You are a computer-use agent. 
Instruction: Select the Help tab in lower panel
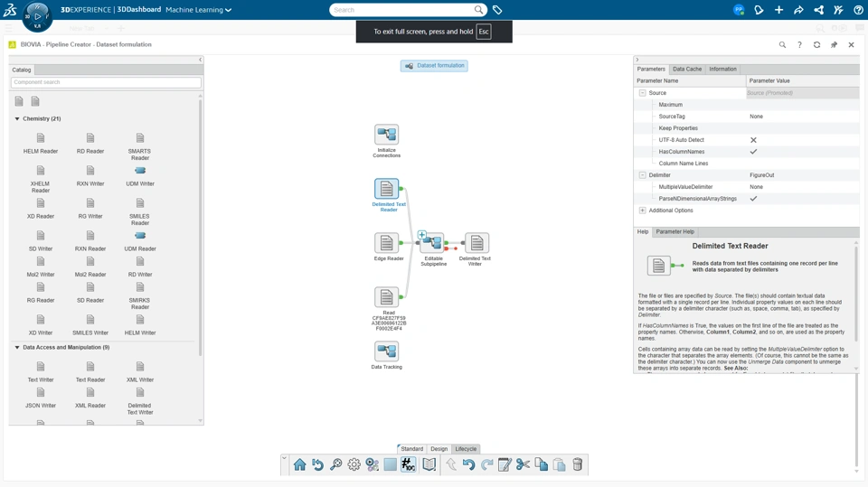pyautogui.click(x=643, y=232)
